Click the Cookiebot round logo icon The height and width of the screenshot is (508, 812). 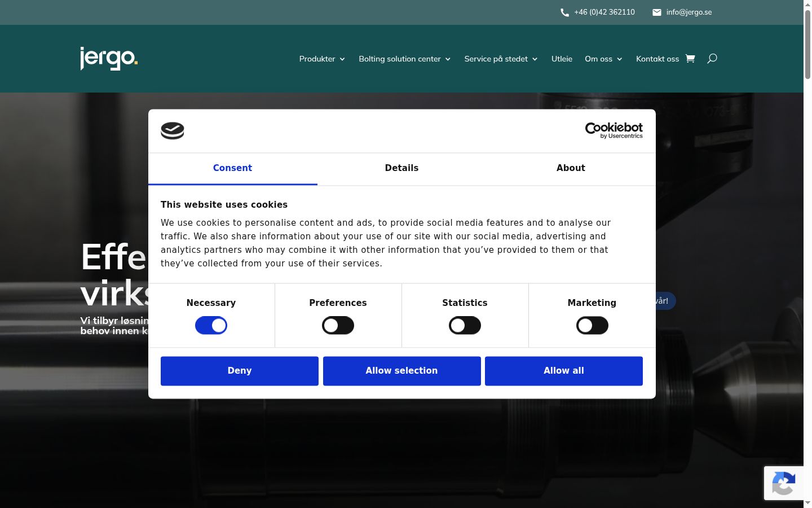pos(173,131)
